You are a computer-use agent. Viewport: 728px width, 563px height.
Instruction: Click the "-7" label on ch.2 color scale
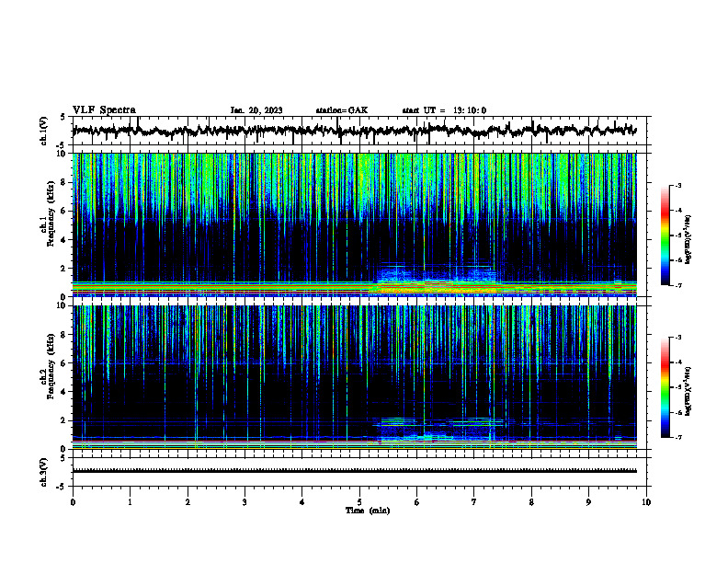point(677,438)
